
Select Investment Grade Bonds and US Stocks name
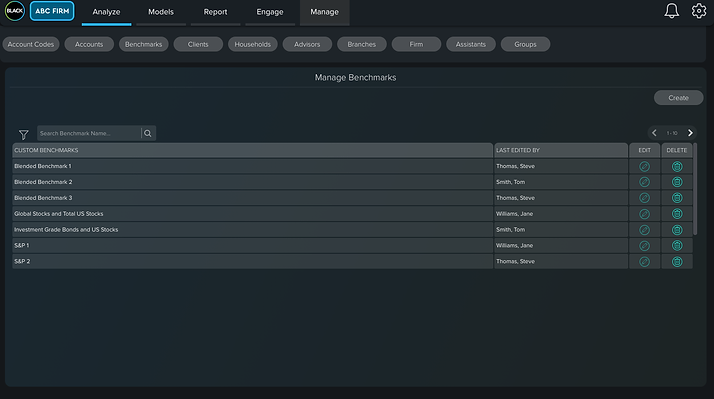pyautogui.click(x=66, y=230)
